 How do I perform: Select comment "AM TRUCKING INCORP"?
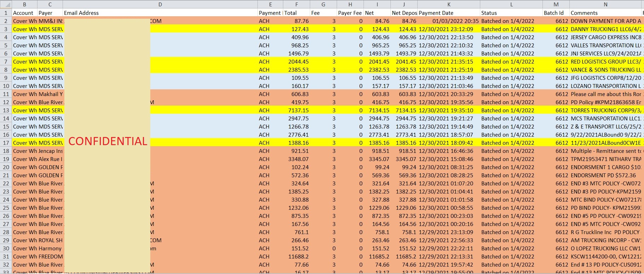605,240
